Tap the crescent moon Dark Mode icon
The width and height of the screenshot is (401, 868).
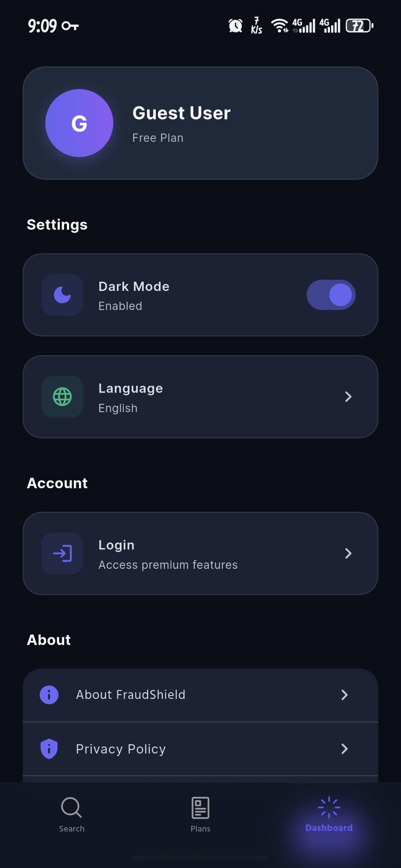[62, 295]
